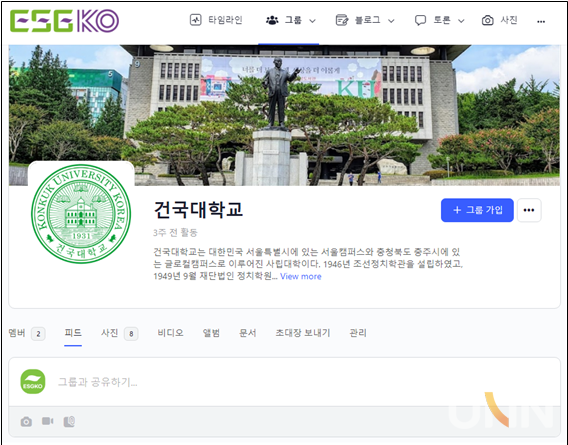Click the 토론 speech bubble icon
This screenshot has height=445, width=568.
pyautogui.click(x=420, y=20)
